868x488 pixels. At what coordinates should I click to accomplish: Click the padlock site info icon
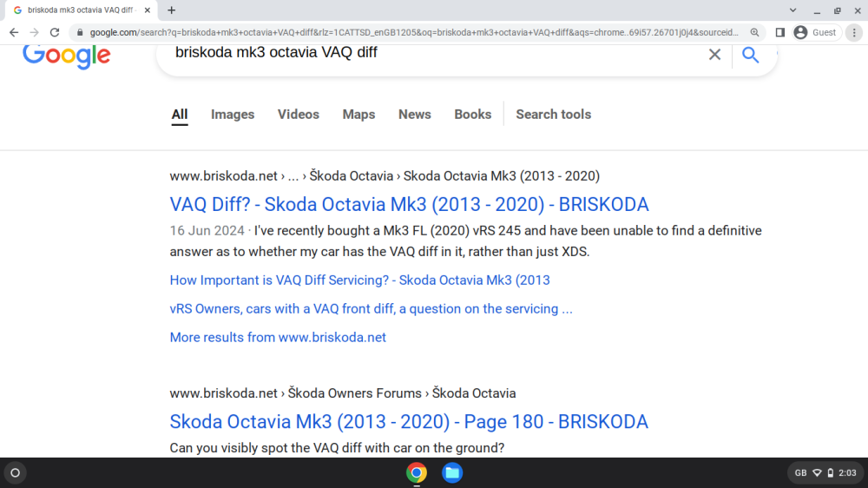[80, 33]
